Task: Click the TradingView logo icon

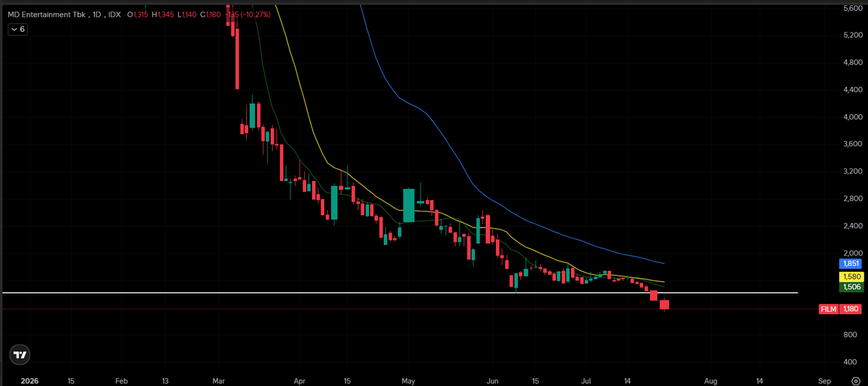Action: [20, 355]
